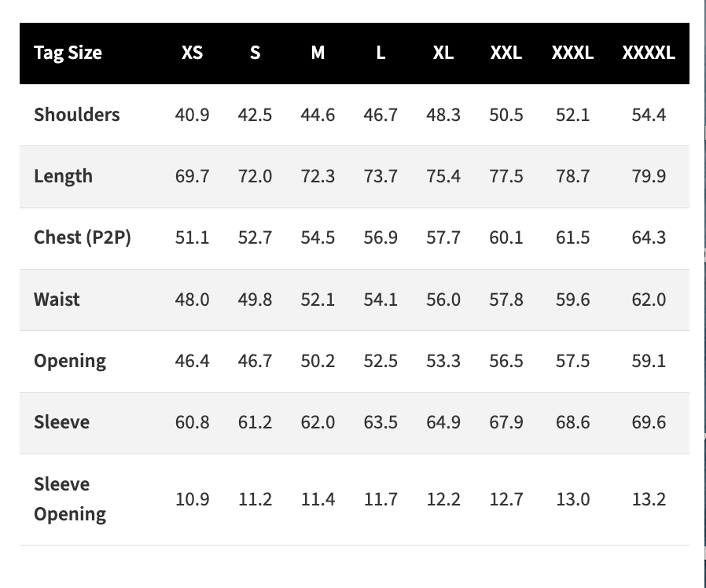The width and height of the screenshot is (706, 588).
Task: Select the XS column header
Action: 193,53
